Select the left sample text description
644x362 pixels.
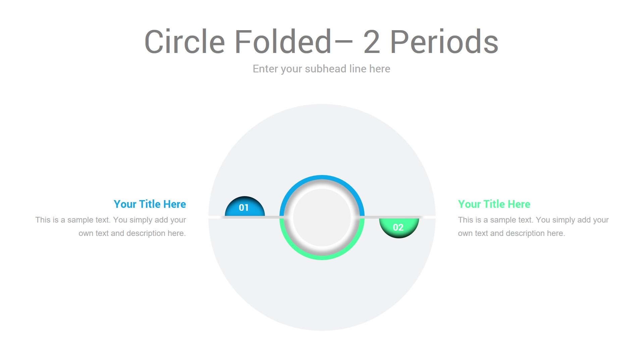pyautogui.click(x=111, y=227)
